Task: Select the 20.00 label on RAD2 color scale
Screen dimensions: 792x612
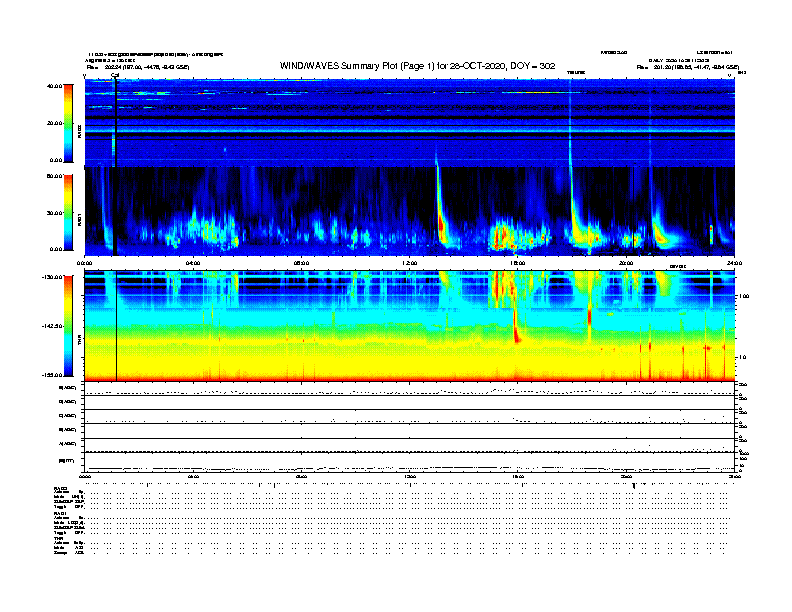Action: pos(54,123)
